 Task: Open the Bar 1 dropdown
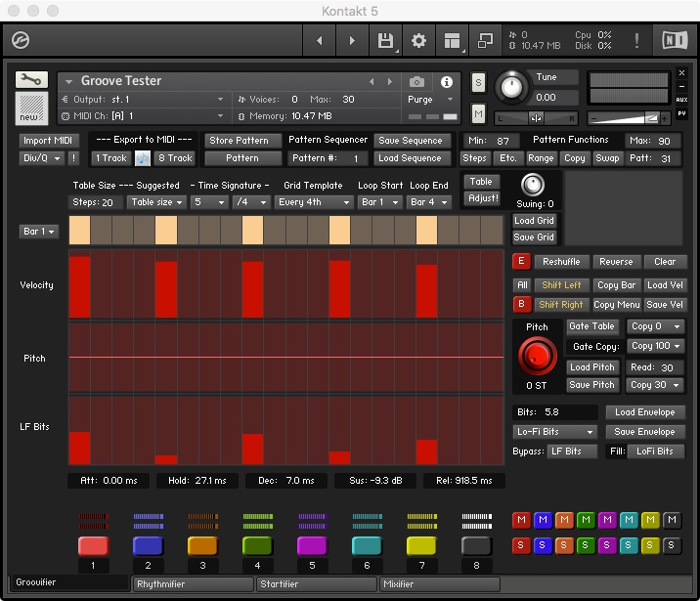point(39,232)
